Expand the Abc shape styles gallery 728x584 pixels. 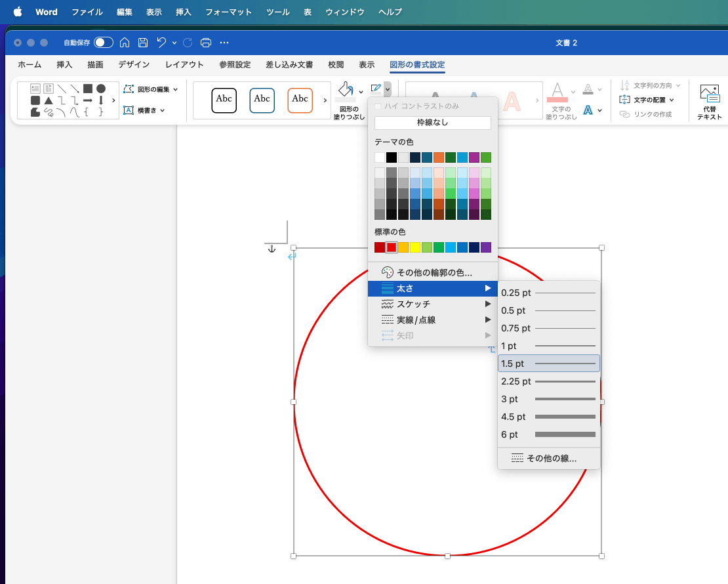click(325, 100)
